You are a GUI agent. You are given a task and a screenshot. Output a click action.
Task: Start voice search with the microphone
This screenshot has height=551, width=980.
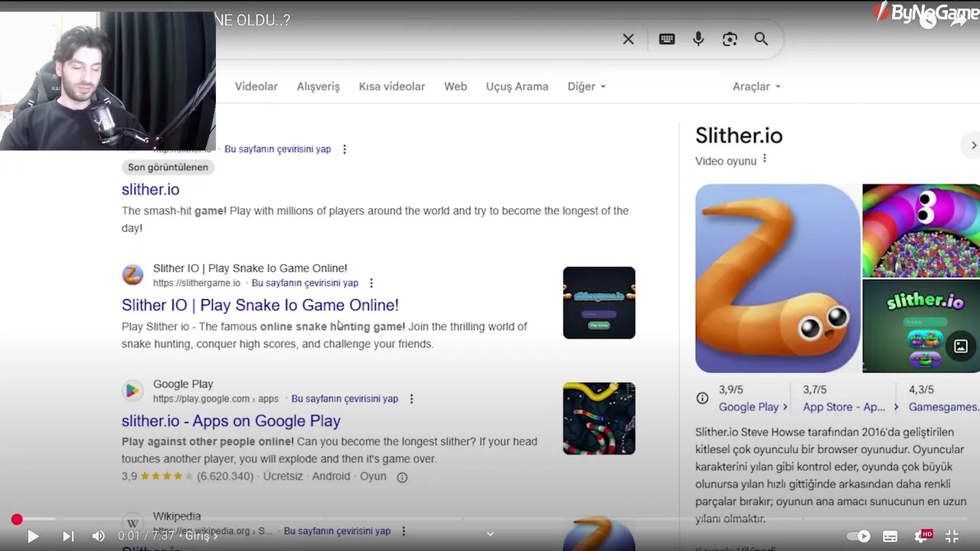698,39
